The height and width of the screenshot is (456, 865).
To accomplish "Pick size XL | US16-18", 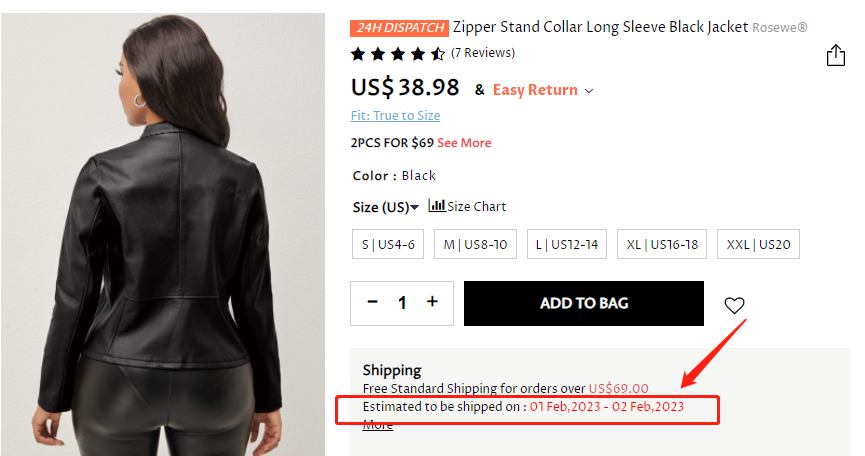I will (662, 244).
